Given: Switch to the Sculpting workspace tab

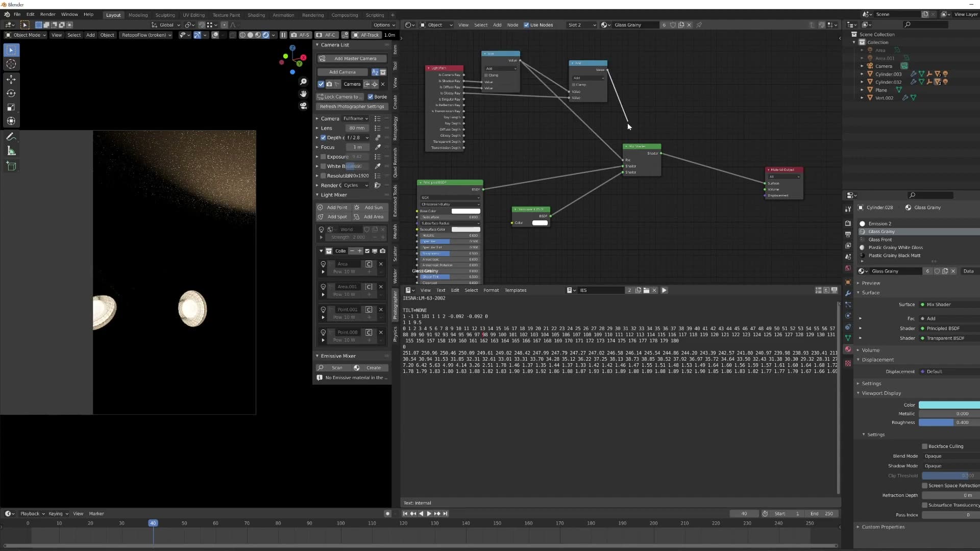Looking at the screenshot, I should click(x=165, y=15).
